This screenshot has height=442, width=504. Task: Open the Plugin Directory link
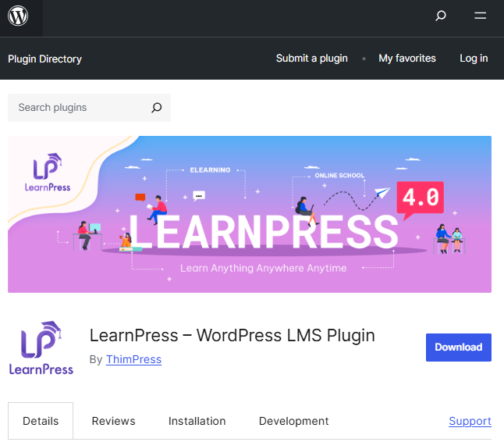[x=44, y=59]
